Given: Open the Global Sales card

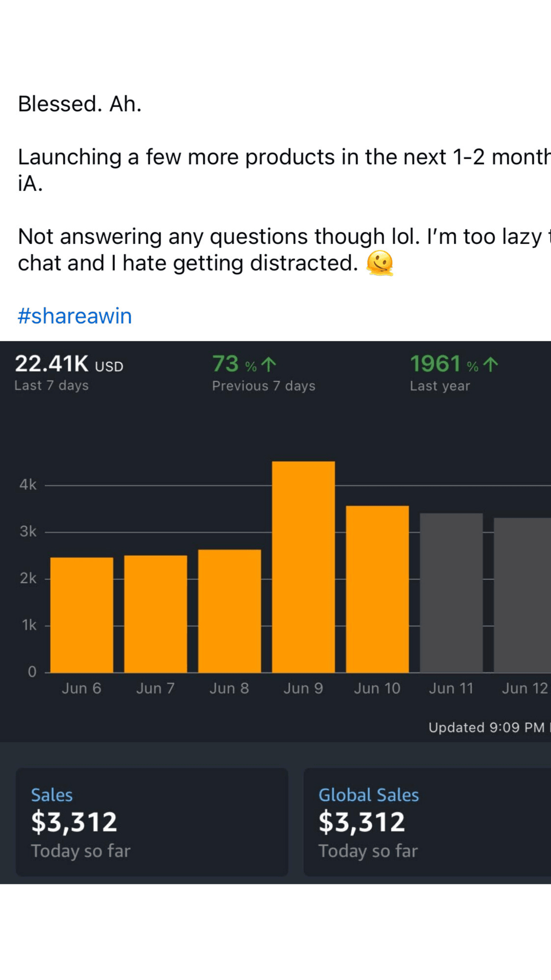Looking at the screenshot, I should [x=426, y=822].
